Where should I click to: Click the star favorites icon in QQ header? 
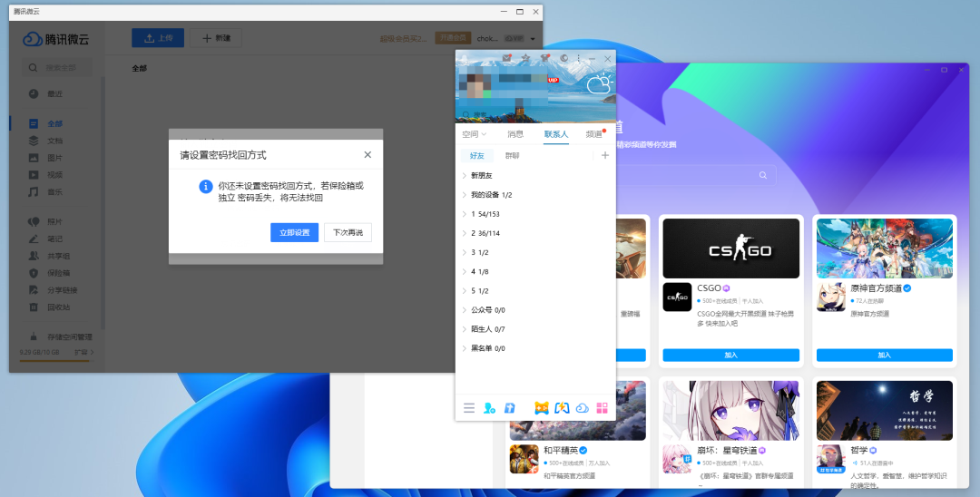point(525,58)
